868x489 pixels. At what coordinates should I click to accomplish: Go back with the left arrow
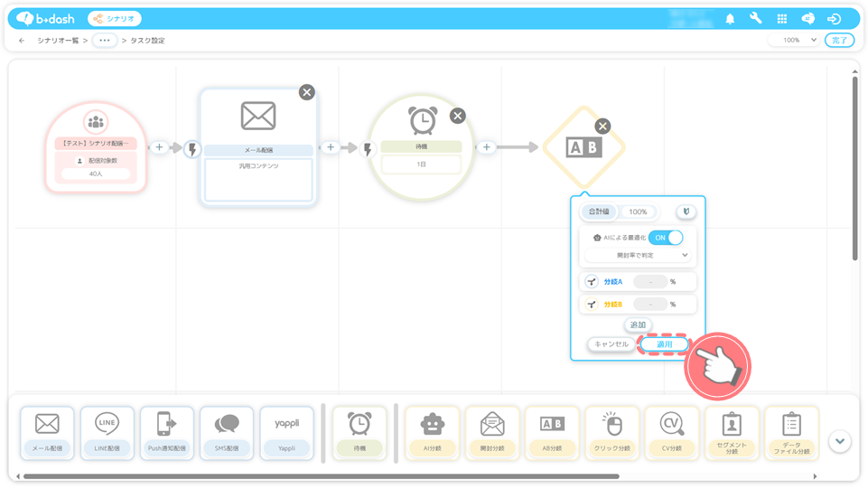[22, 41]
